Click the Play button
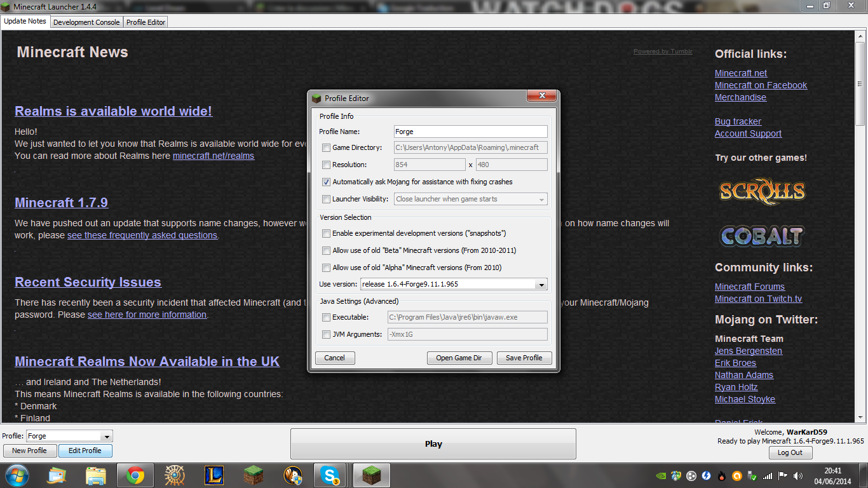The width and height of the screenshot is (868, 488). point(433,444)
